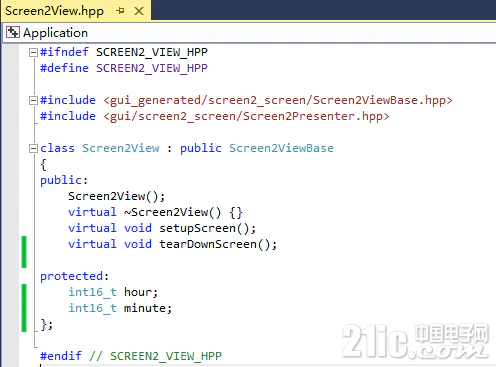Click the Screen2Presenter.hpp include path

246,116
